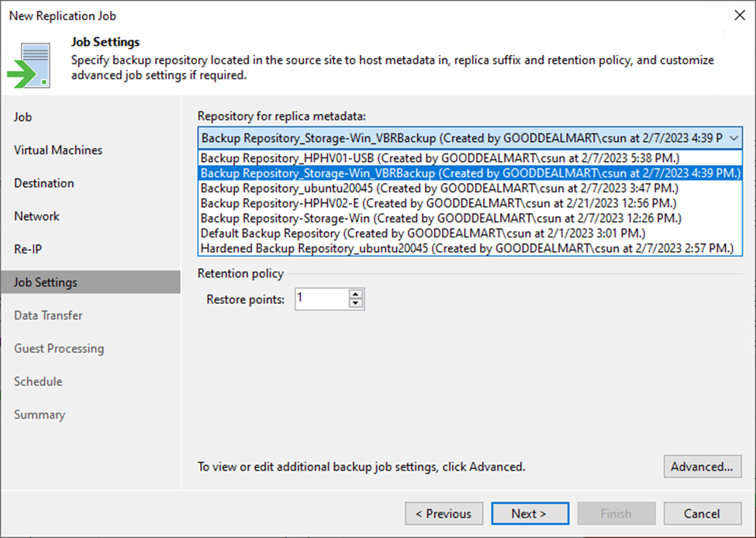Cancel the New Replication Job wizard
Screen dimensions: 756x538
coord(702,513)
